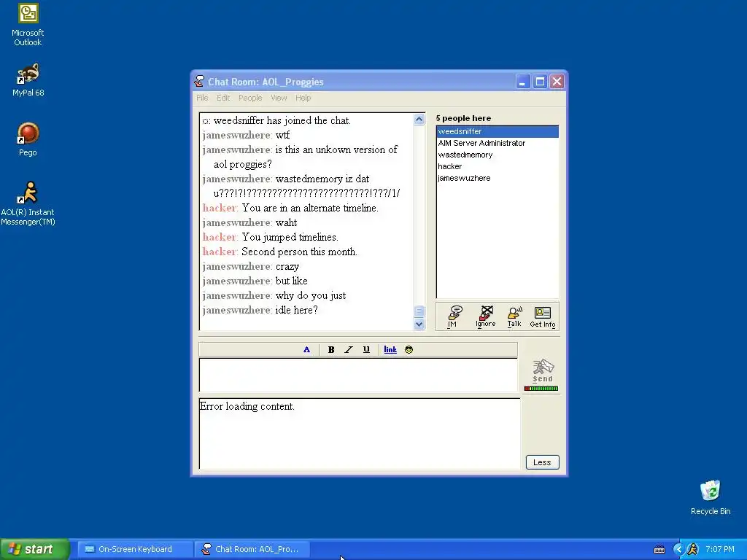Click the message 'idle here?'
Image resolution: width=747 pixels, height=560 pixels.
296,310
